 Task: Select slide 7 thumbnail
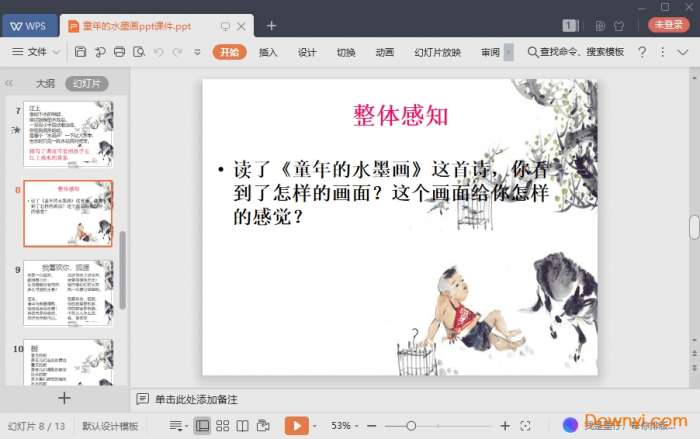click(x=68, y=134)
